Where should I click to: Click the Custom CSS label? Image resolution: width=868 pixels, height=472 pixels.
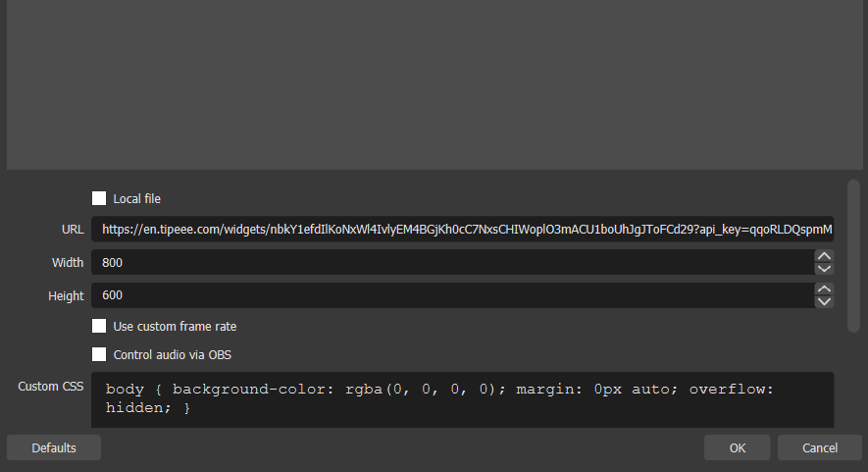(x=51, y=387)
